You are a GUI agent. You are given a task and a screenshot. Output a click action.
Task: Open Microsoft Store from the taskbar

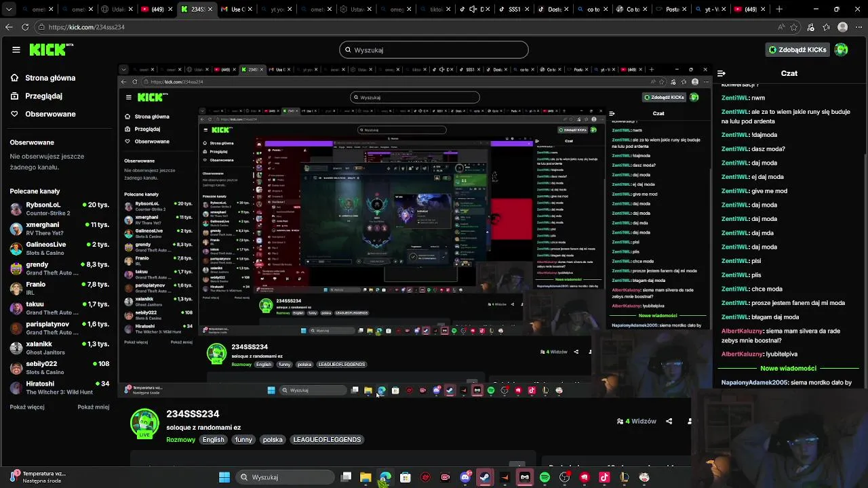point(406,477)
